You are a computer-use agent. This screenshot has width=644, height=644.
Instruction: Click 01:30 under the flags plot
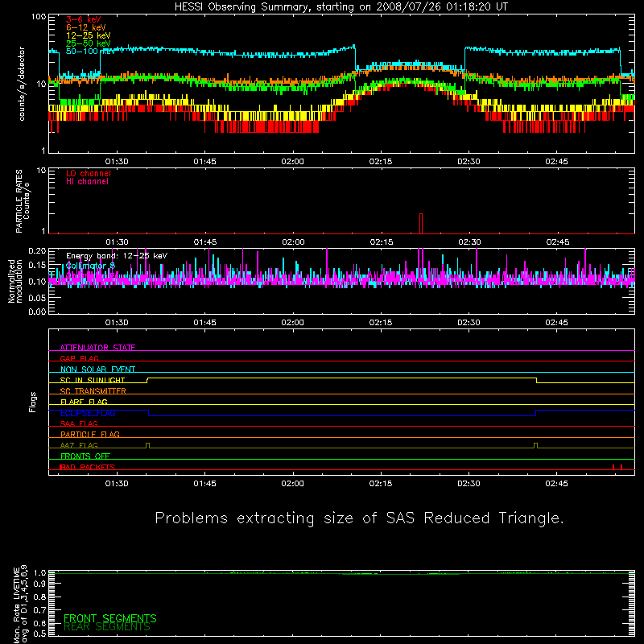coord(117,484)
